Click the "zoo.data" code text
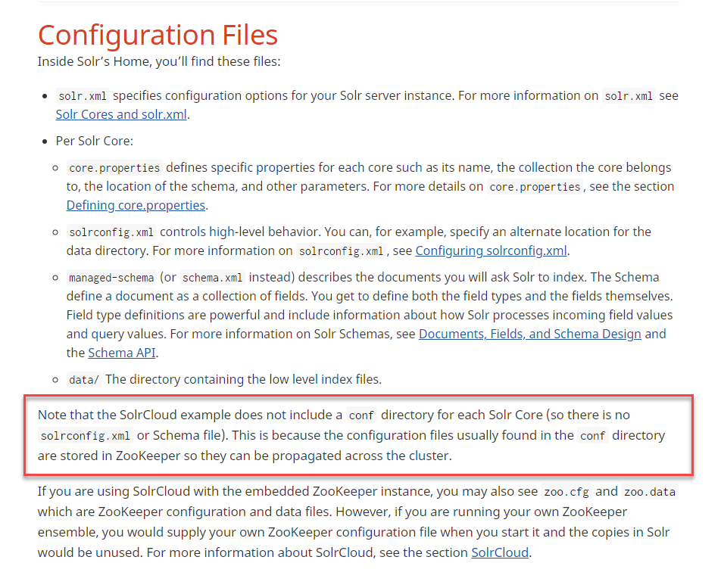 649,492
